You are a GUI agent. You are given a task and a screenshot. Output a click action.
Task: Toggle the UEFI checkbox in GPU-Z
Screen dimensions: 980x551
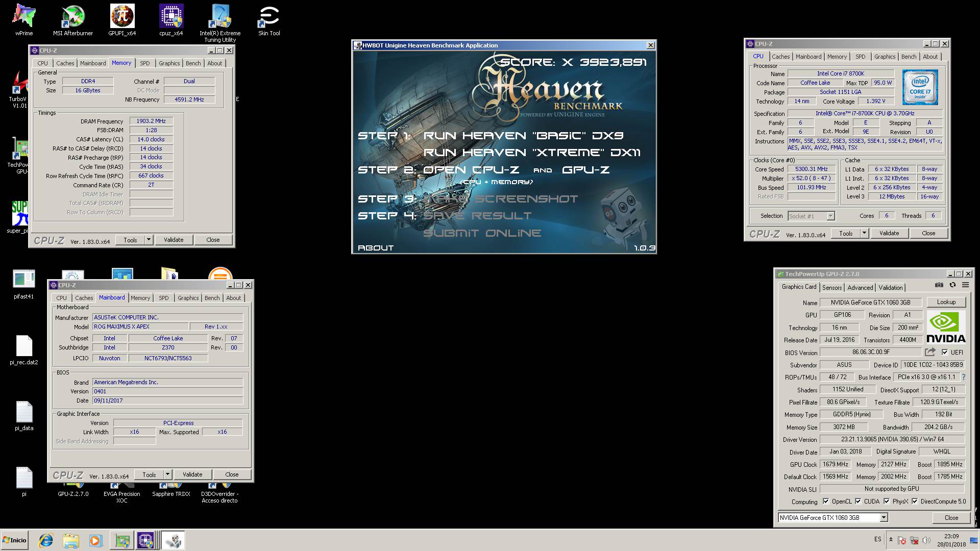tap(945, 352)
